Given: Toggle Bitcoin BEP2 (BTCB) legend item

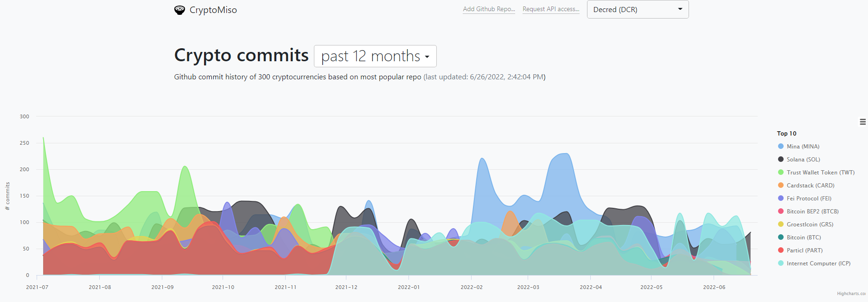Looking at the screenshot, I should coord(813,212).
